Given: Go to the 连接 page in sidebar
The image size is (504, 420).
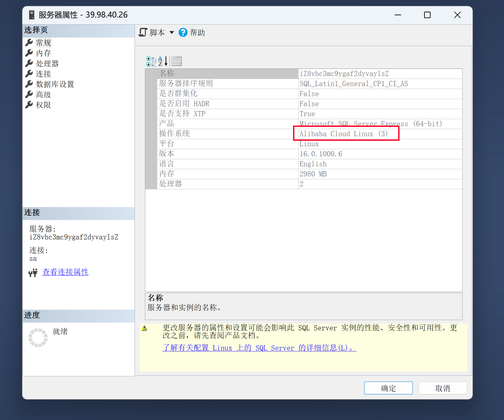Looking at the screenshot, I should pos(43,74).
